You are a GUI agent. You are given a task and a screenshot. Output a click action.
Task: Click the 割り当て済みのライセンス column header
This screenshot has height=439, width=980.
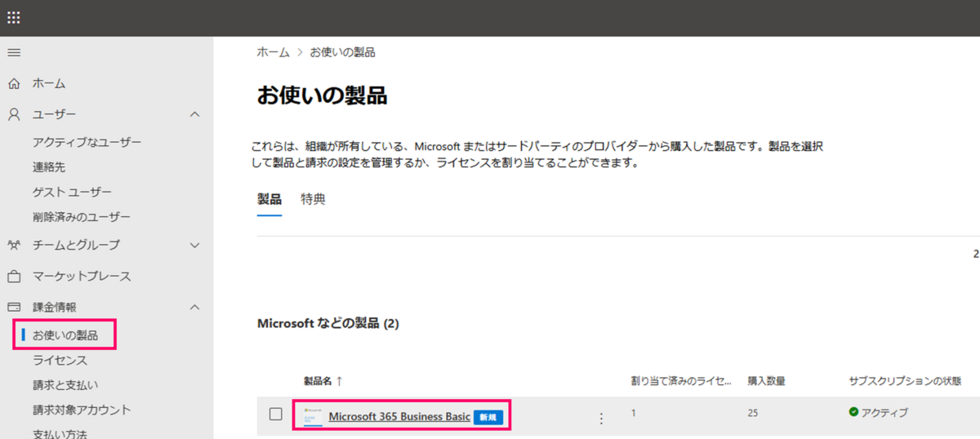coord(682,381)
